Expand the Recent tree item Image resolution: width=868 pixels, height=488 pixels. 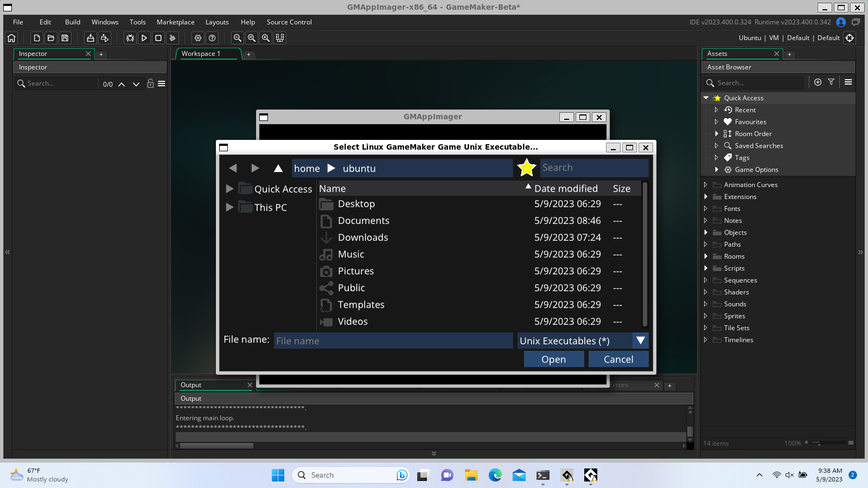[x=717, y=110]
